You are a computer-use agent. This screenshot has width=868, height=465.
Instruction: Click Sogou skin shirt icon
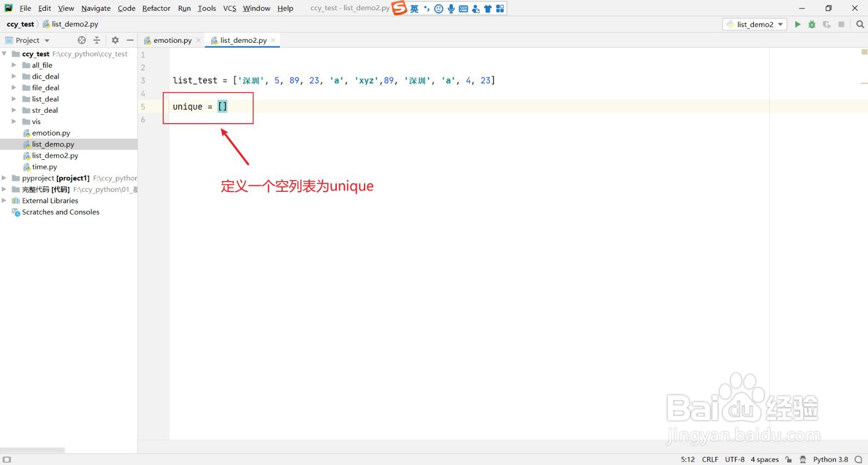coord(488,9)
